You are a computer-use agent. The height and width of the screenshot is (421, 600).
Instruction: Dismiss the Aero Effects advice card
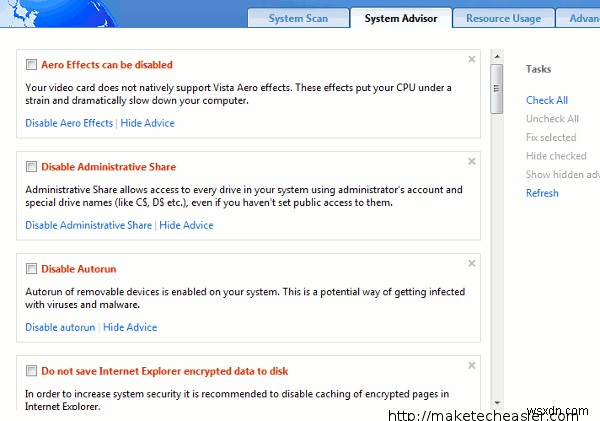pyautogui.click(x=471, y=59)
